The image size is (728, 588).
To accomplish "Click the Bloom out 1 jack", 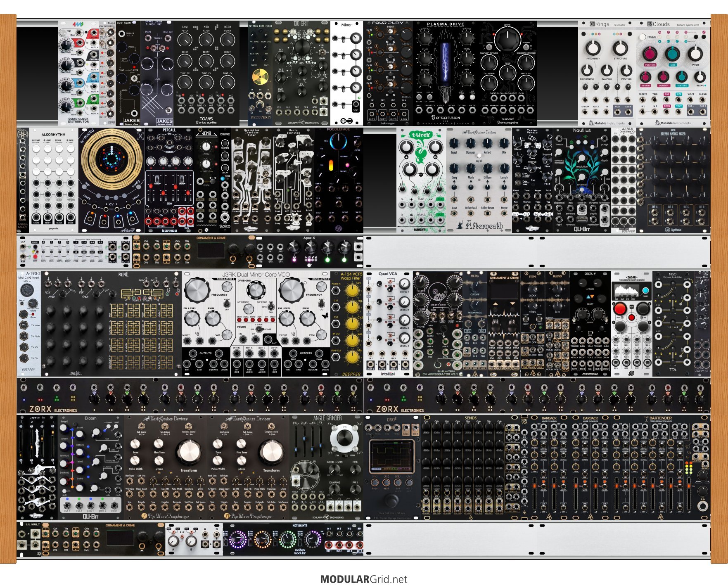I will (x=67, y=505).
